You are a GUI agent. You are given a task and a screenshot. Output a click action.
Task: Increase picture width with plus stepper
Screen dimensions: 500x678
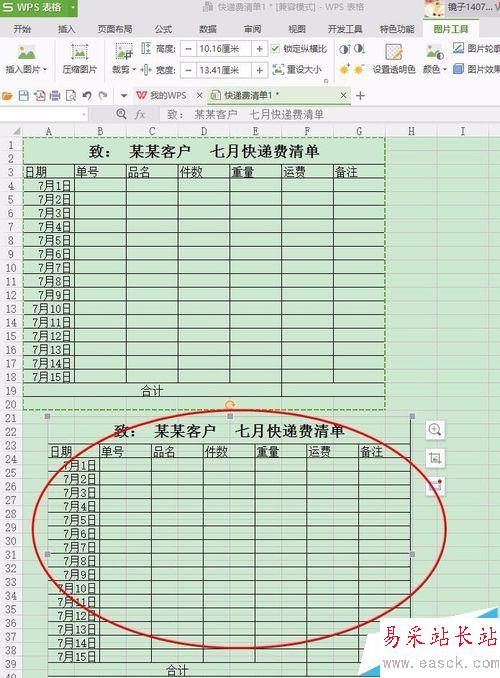(x=260, y=69)
